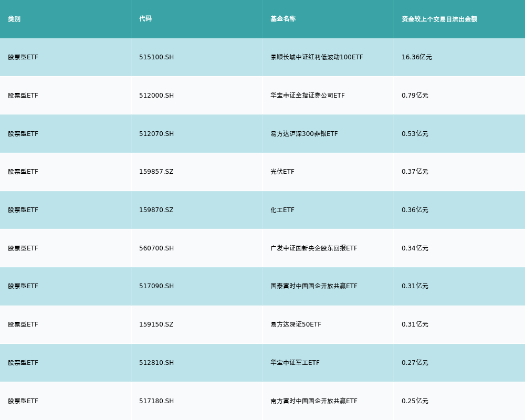Viewport: 525px width, 420px height.
Task: Click 股票型ETF in the 512810.SH row
Action: (23, 363)
